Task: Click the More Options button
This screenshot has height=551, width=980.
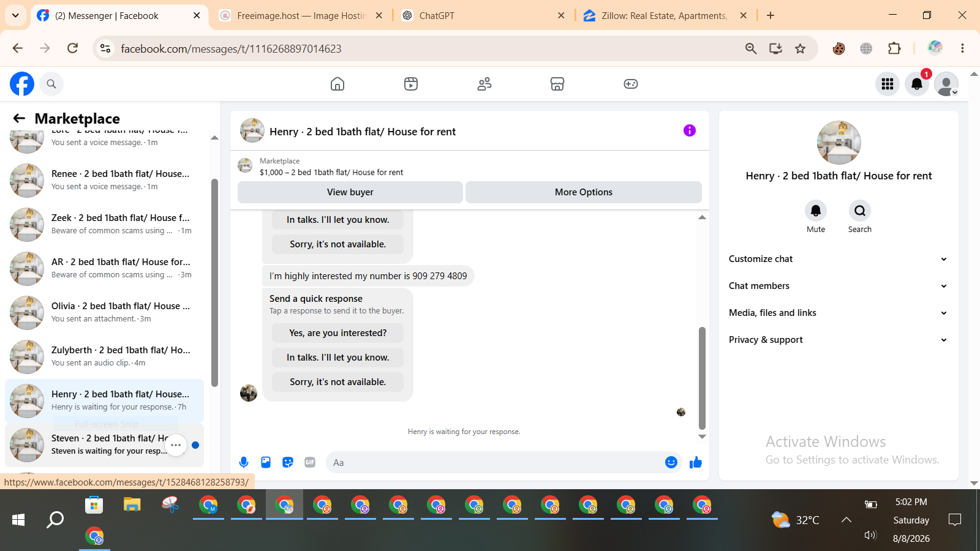Action: (584, 192)
